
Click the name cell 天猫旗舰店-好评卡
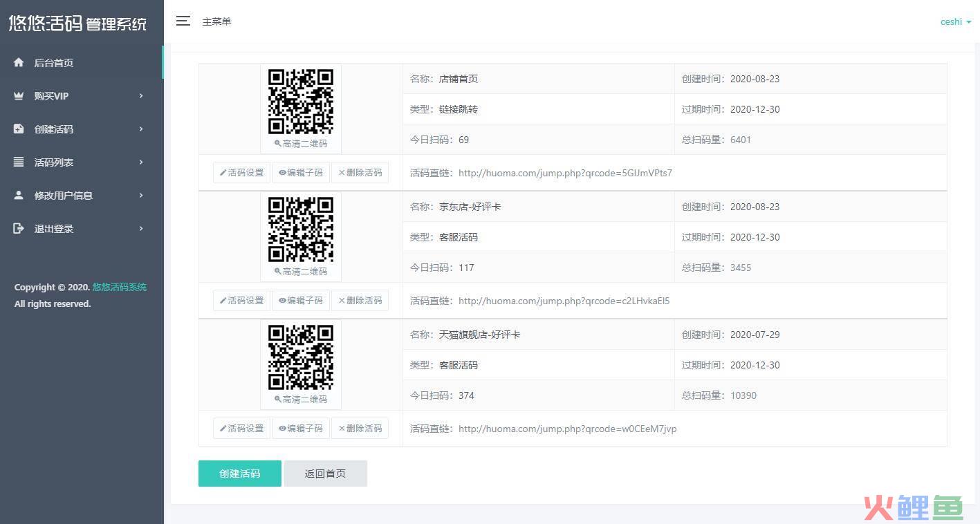click(479, 335)
